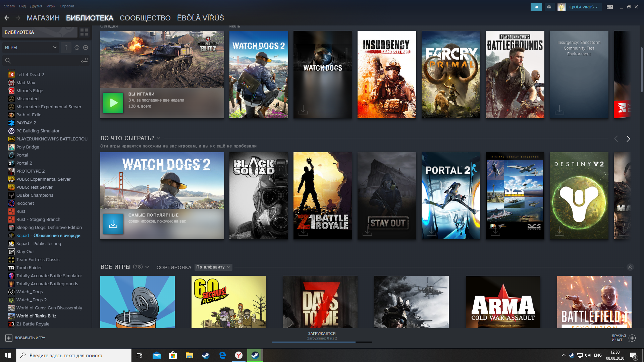644x362 pixels.
Task: Open DCS World cover
Action: [x=515, y=196]
